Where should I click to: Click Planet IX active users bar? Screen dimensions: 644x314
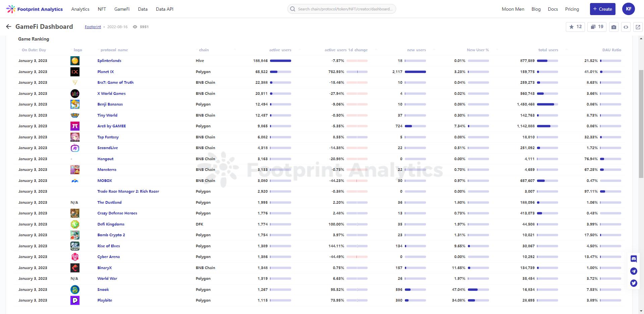point(280,72)
